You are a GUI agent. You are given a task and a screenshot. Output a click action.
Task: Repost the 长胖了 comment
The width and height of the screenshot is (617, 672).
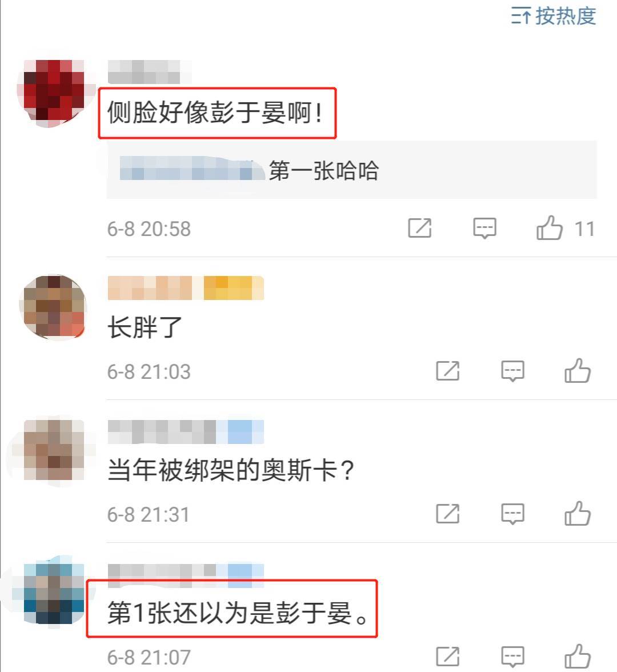tap(448, 371)
